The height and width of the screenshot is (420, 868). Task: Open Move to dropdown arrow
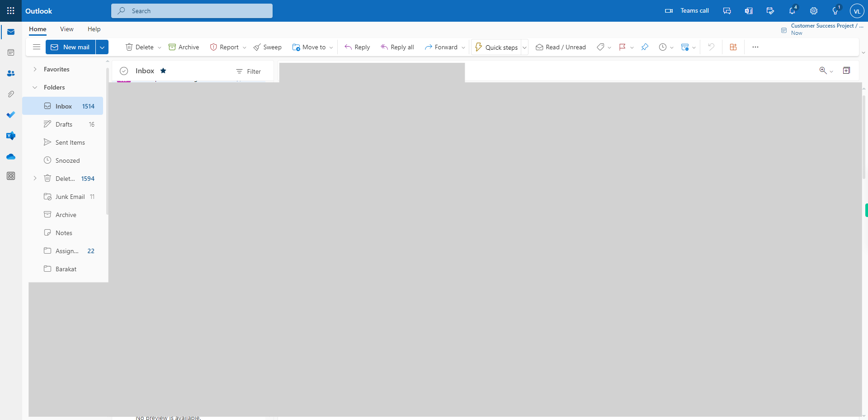(x=331, y=47)
